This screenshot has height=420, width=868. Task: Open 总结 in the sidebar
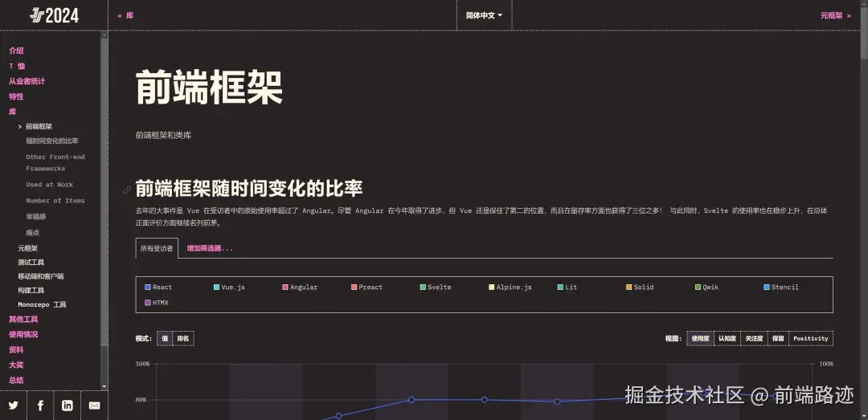tap(16, 380)
